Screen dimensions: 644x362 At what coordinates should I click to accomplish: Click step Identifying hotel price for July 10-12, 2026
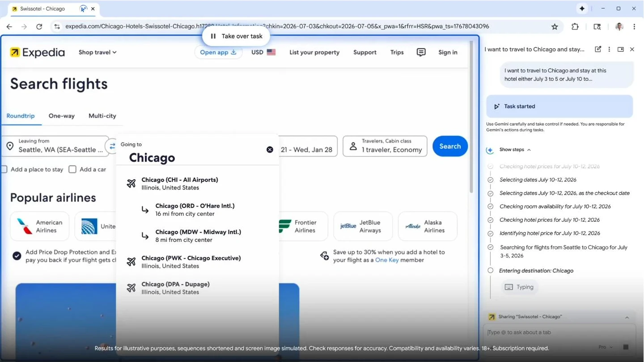click(x=550, y=233)
